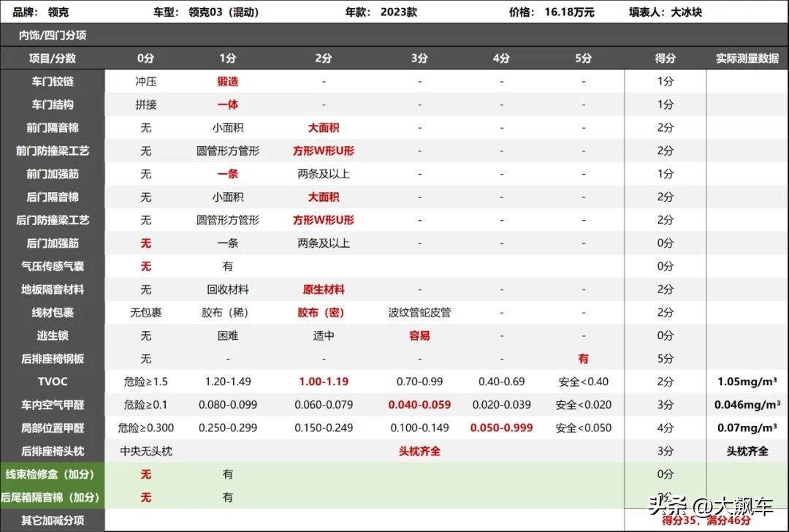Select the 实际测量数据 column header
Viewport: 789px width, 532px height.
(747, 58)
